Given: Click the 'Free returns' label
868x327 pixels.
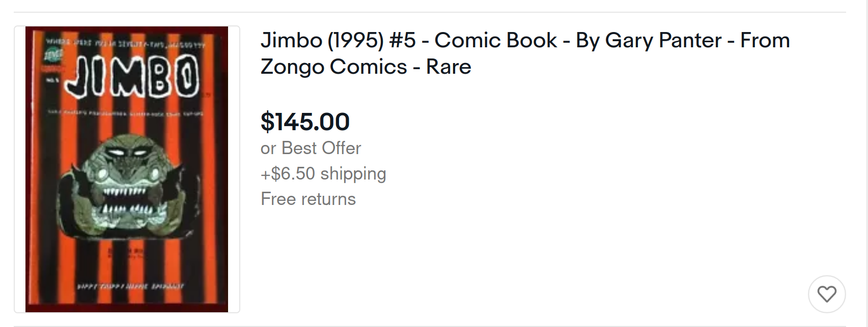Looking at the screenshot, I should 308,199.
